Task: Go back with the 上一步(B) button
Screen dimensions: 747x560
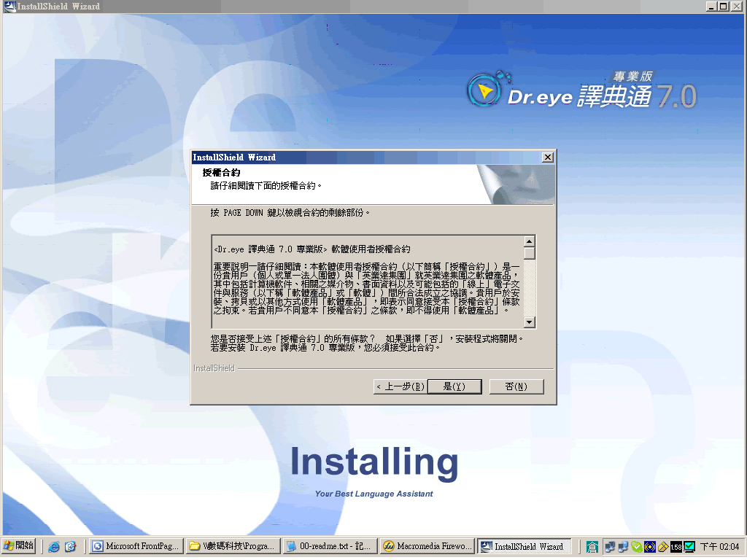Action: (x=400, y=386)
